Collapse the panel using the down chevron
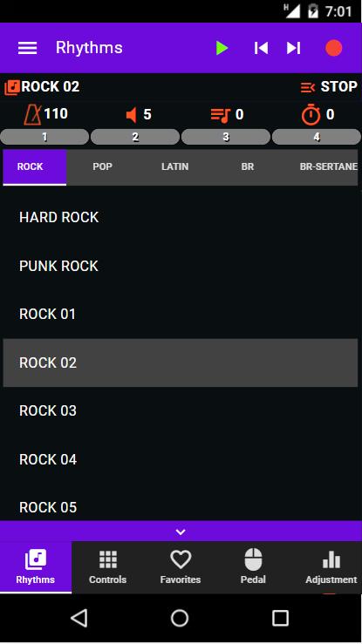 [x=181, y=532]
